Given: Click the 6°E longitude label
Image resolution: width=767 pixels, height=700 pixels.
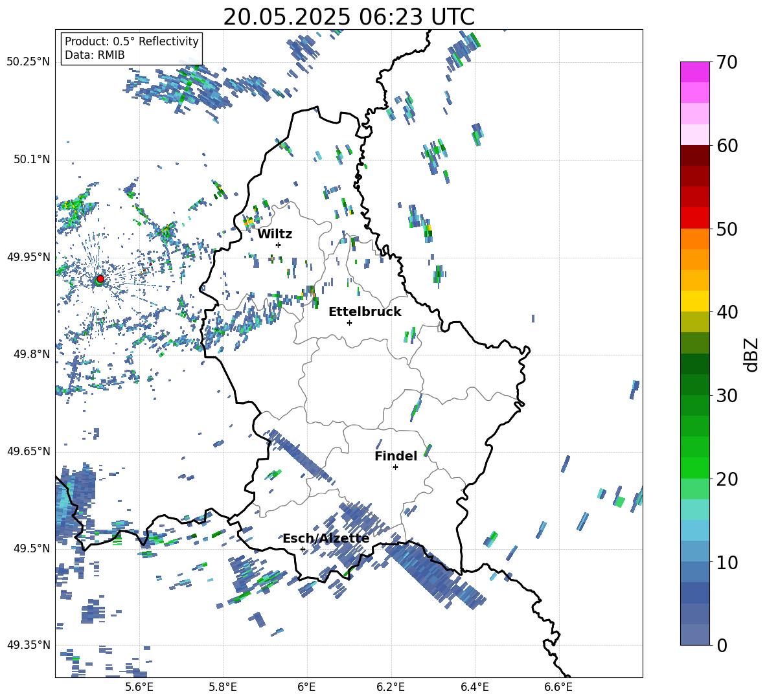Looking at the screenshot, I should point(306,687).
